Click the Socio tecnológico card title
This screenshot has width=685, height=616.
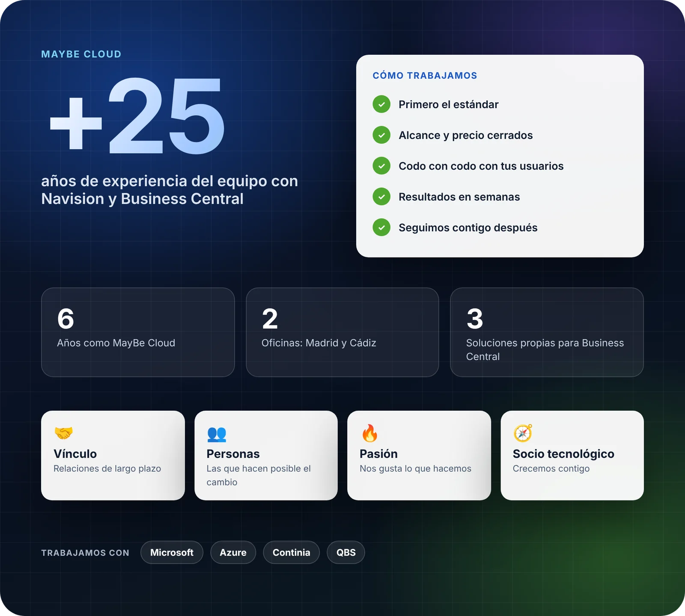point(564,454)
